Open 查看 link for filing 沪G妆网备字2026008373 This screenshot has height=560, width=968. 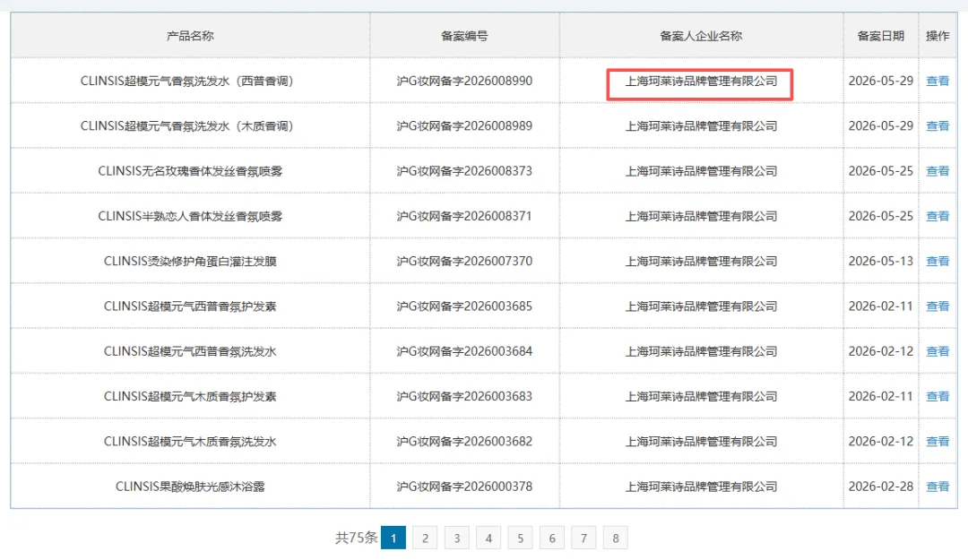[x=938, y=171]
